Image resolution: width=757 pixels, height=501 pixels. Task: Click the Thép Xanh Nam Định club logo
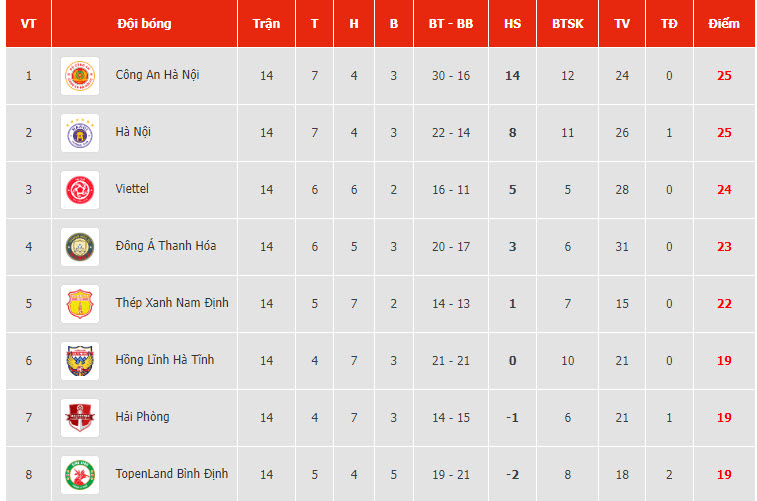[79, 304]
